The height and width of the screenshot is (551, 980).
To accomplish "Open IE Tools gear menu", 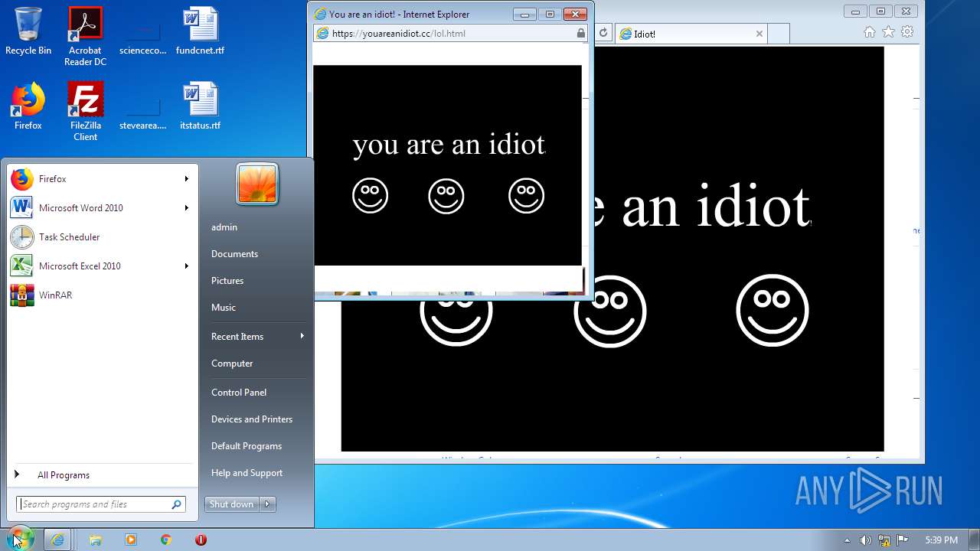I will coord(907,32).
